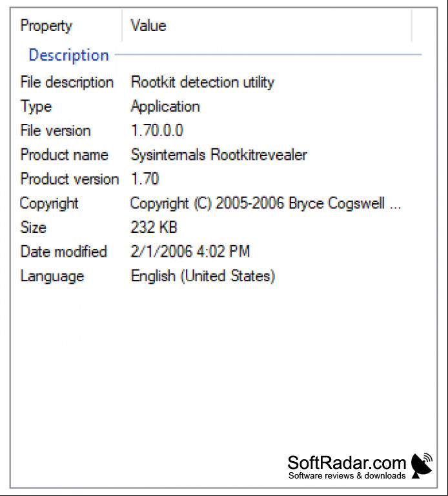This screenshot has height=496, width=448.
Task: Click the Rootkit detection utility value
Action: [x=202, y=83]
